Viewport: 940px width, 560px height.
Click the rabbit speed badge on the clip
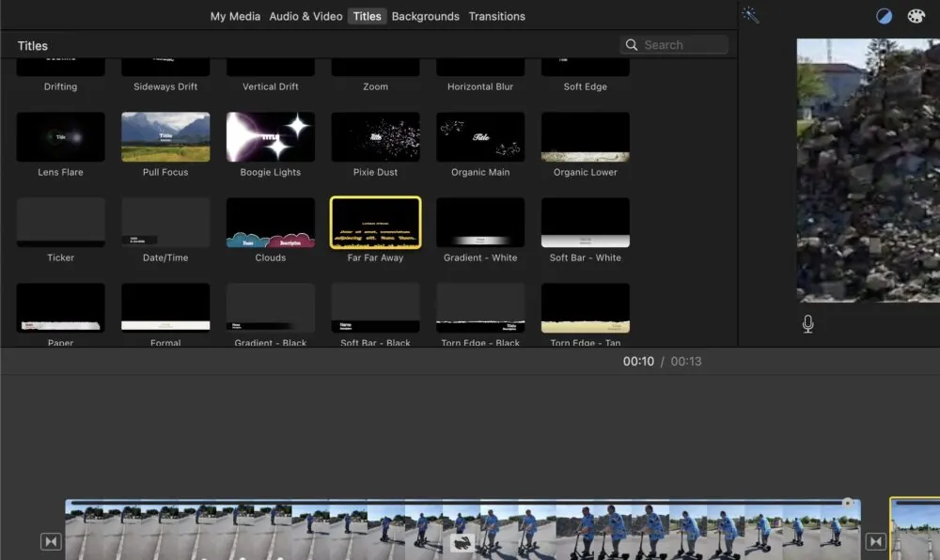point(462,543)
